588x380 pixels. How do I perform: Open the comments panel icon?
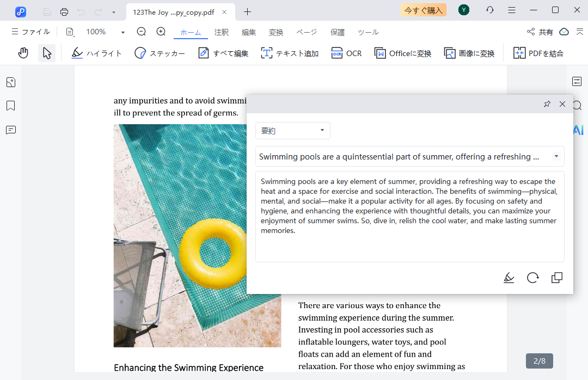click(x=11, y=130)
